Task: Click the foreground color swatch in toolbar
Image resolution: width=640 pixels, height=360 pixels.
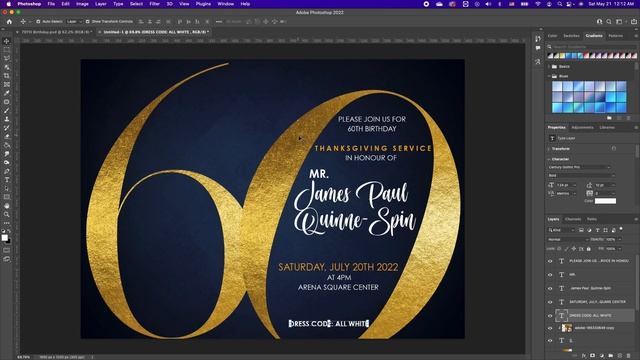Action: pos(4,238)
